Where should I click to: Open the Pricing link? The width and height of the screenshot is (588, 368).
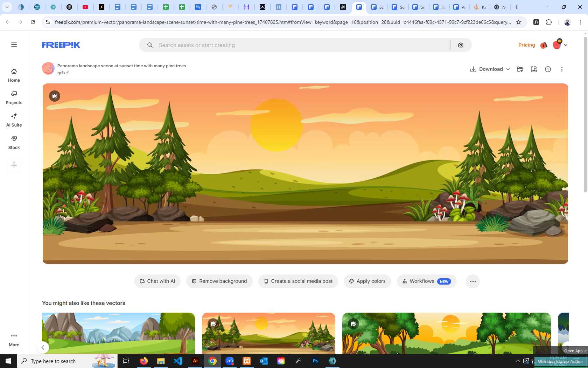526,45
